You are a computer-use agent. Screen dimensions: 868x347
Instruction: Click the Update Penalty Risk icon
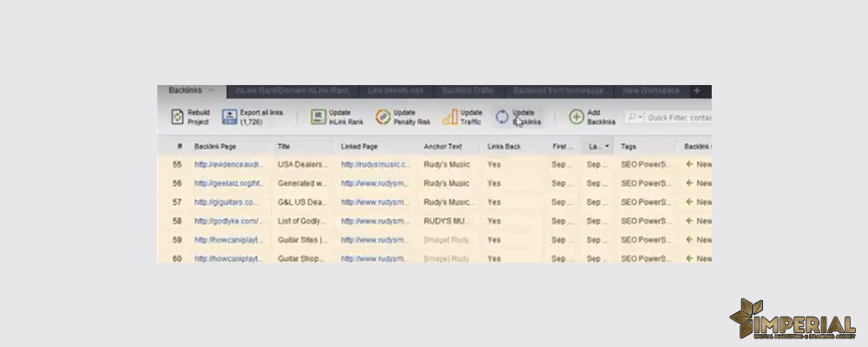click(383, 117)
